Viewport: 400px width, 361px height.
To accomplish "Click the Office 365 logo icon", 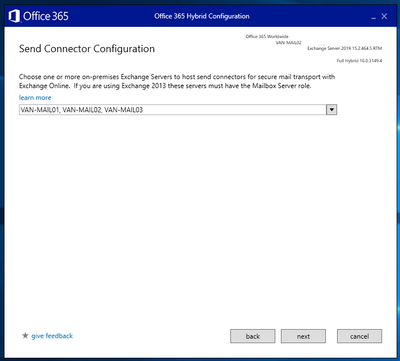I will (x=14, y=16).
